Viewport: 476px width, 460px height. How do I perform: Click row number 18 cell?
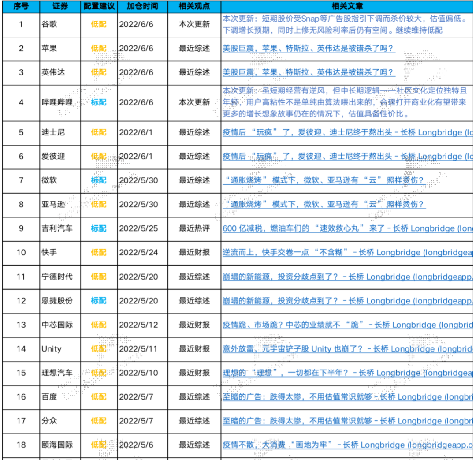click(x=21, y=445)
